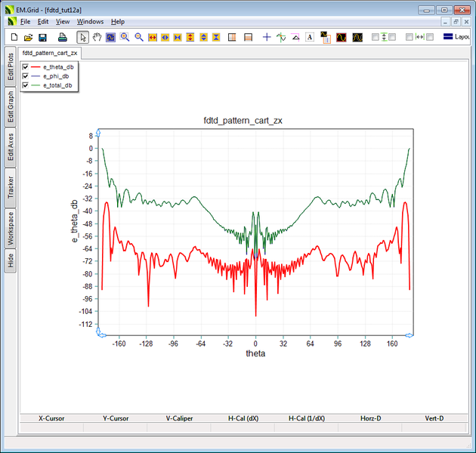
Task: Uncheck the e_theta_db plot checkbox
Action: click(x=26, y=68)
